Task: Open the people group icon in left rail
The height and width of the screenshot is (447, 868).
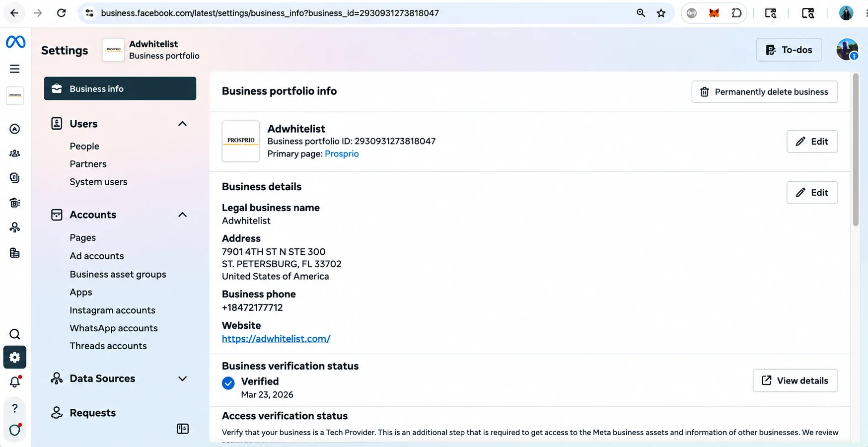Action: (x=15, y=153)
